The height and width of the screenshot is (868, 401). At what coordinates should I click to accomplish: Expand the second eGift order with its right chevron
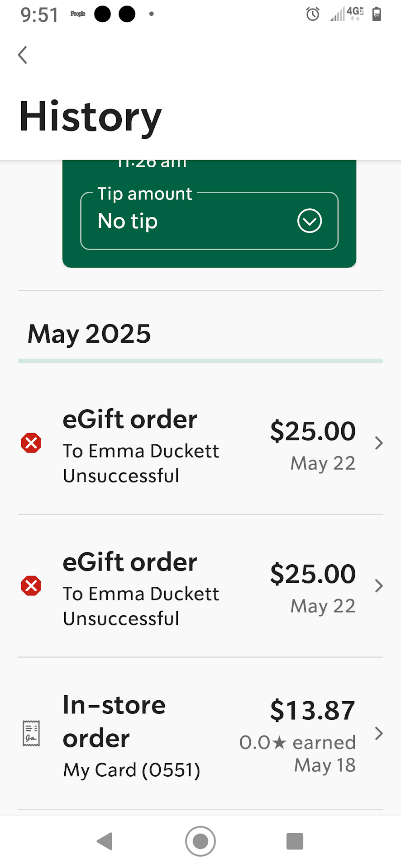[x=379, y=586]
